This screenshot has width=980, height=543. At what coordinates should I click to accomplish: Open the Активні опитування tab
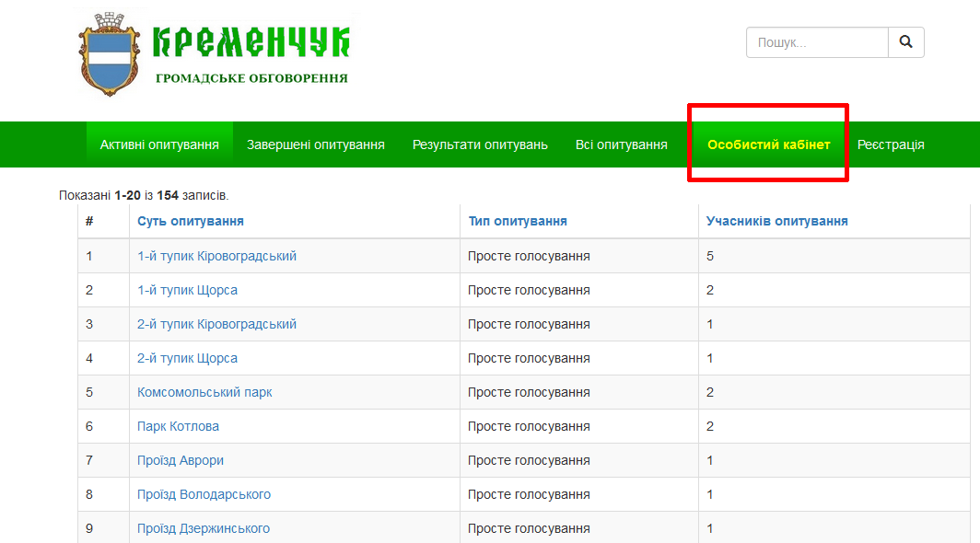pos(159,144)
